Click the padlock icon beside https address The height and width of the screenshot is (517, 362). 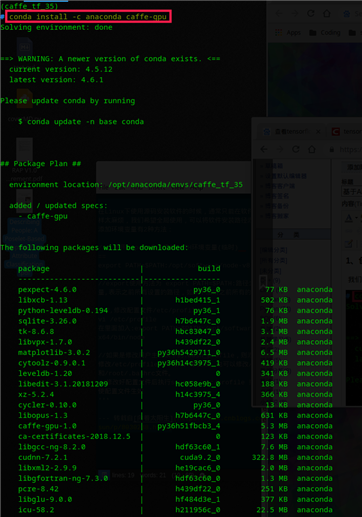tap(332, 150)
